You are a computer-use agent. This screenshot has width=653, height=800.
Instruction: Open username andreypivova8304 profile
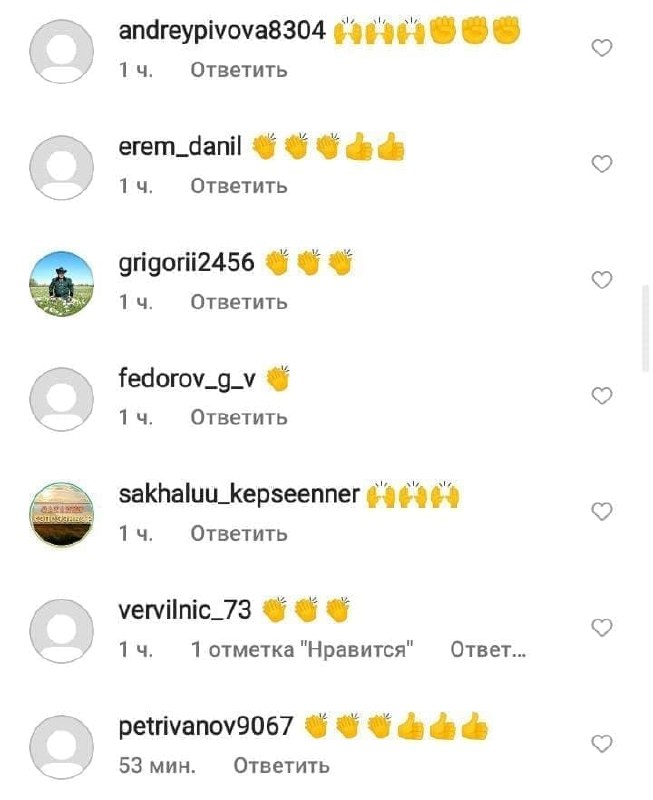point(222,31)
